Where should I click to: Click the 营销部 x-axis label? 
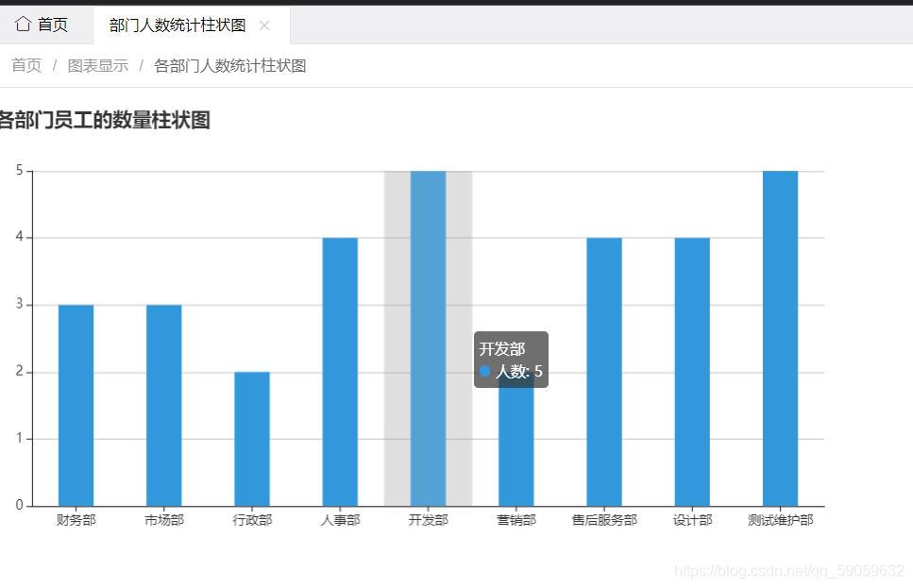pyautogui.click(x=516, y=520)
